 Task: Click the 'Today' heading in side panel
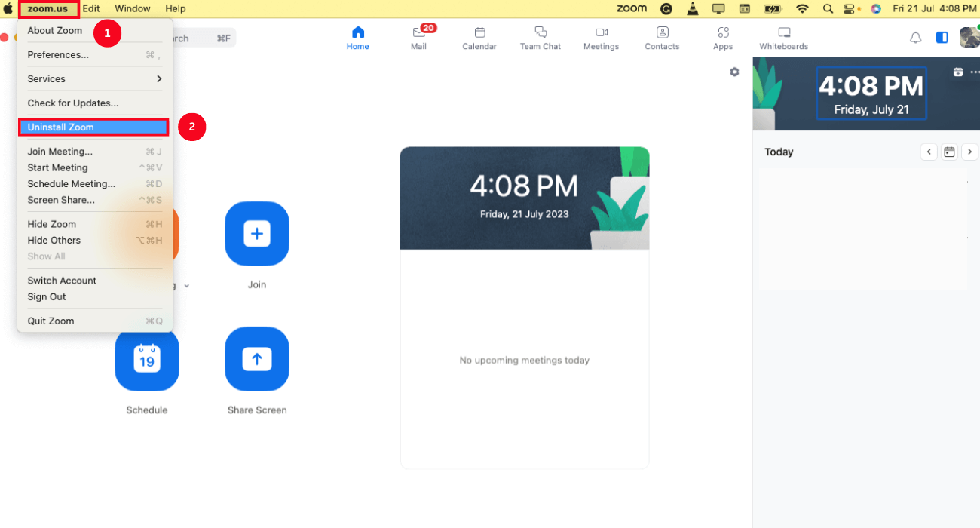[779, 152]
